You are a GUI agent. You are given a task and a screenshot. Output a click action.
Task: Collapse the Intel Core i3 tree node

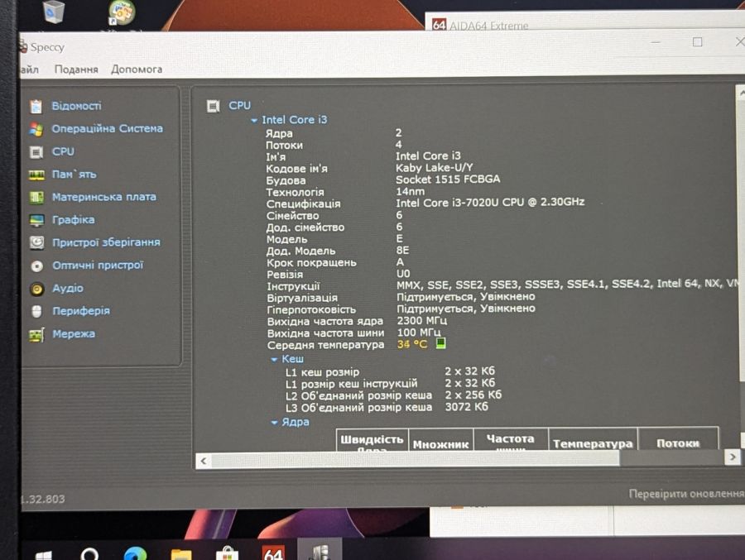(254, 121)
